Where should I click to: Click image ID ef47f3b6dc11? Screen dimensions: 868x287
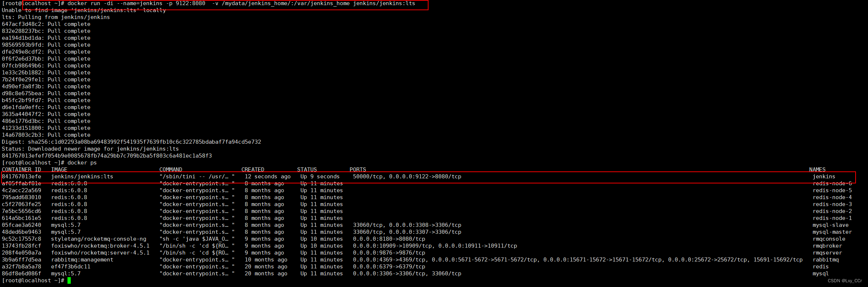pyautogui.click(x=71, y=267)
